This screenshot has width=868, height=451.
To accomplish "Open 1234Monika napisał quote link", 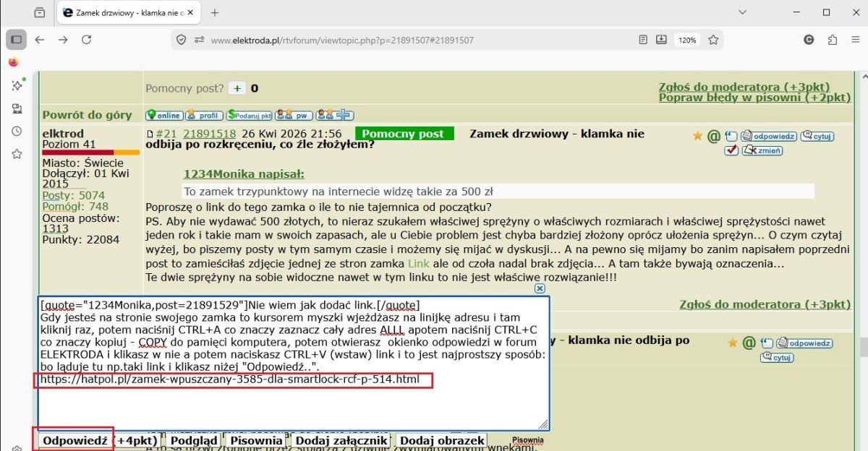I will tap(244, 174).
